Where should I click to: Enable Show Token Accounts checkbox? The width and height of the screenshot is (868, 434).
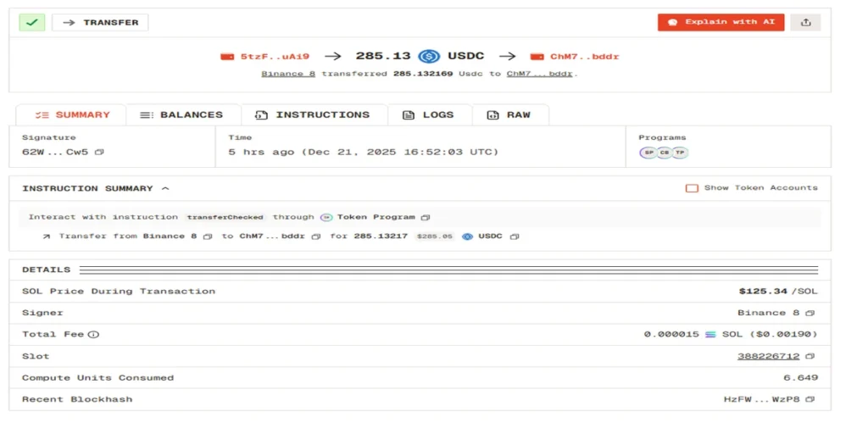[692, 188]
